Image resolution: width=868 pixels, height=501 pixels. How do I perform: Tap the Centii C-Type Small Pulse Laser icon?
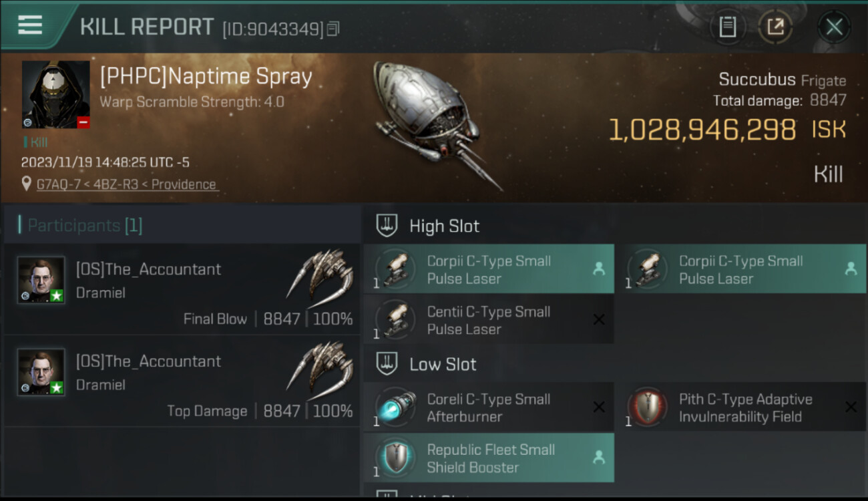[x=395, y=320]
